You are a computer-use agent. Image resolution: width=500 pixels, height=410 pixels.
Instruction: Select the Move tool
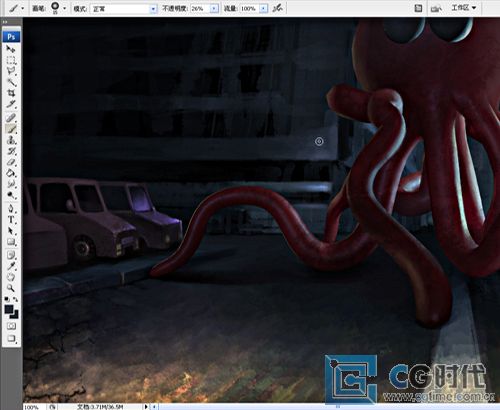coord(11,49)
